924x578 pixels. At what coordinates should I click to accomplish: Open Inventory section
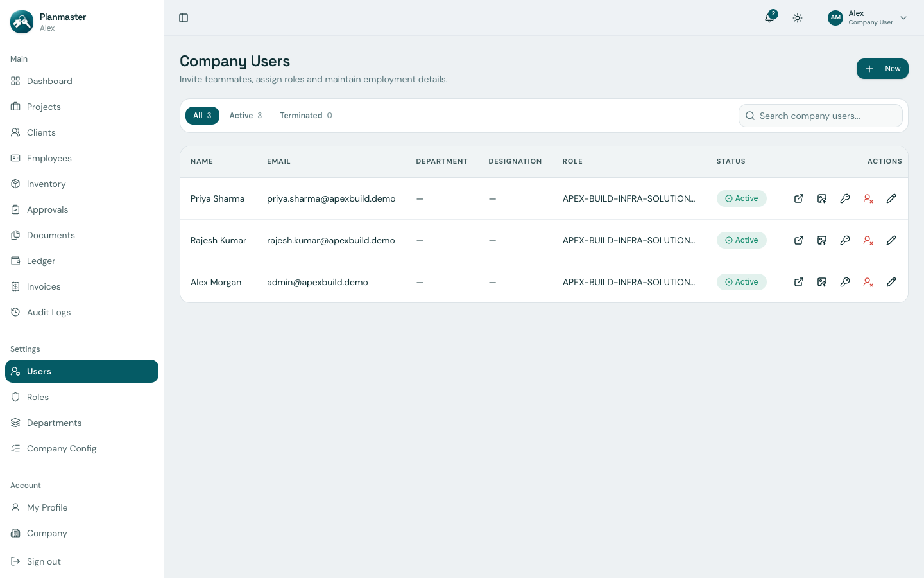coord(81,184)
